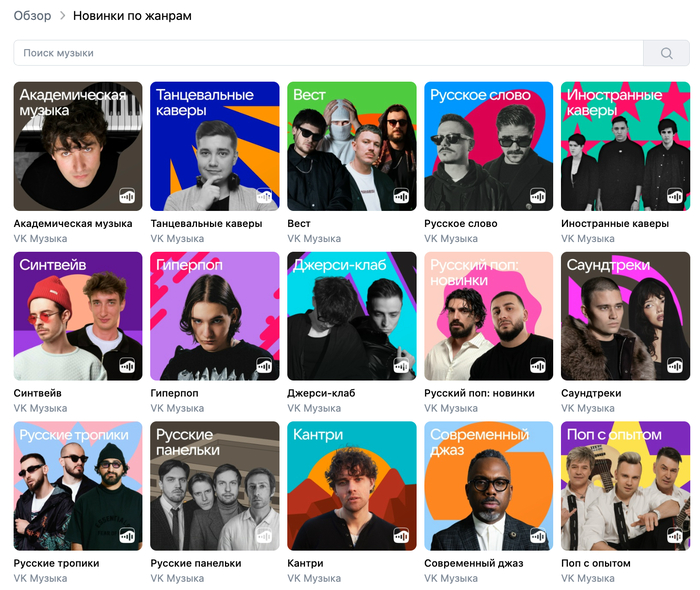Click VK Music badge on Кантри cover
The height and width of the screenshot is (590, 700).
pyautogui.click(x=401, y=536)
